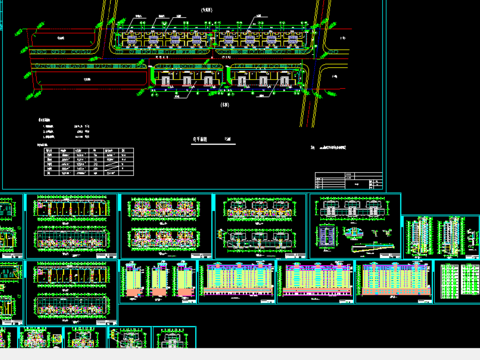Click the yellow diagonal road crossing the site
The height and width of the screenshot is (360, 480).
pyautogui.click(x=315, y=63)
